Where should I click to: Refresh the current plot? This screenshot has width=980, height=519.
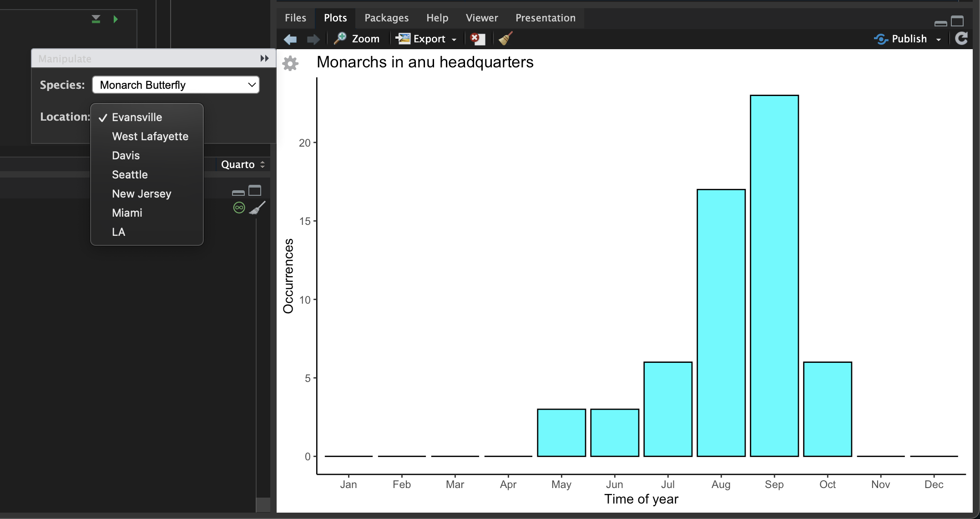pos(961,39)
